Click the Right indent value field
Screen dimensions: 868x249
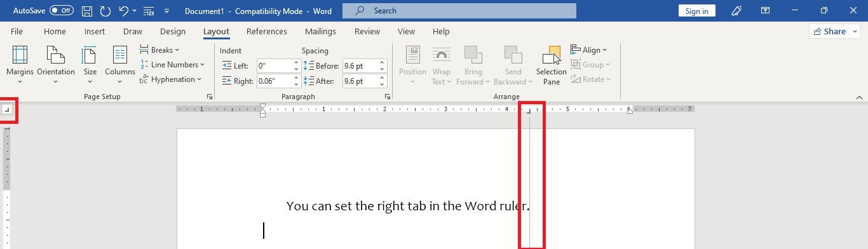point(275,81)
